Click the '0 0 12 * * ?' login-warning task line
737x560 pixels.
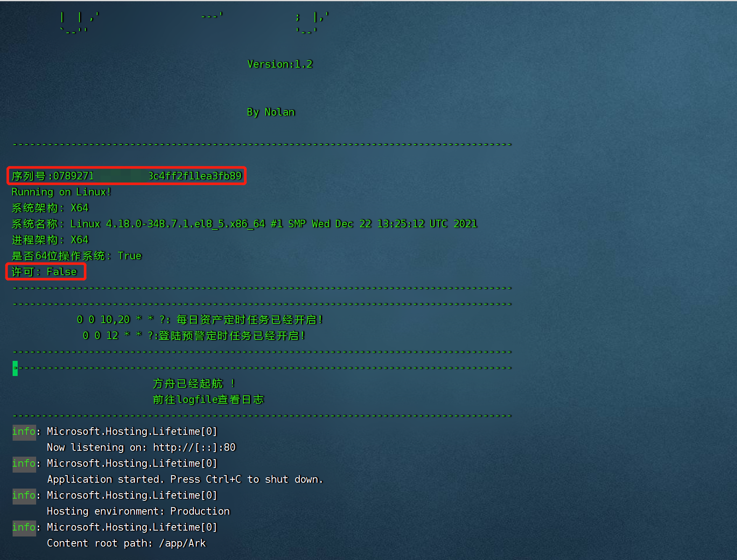click(x=194, y=336)
